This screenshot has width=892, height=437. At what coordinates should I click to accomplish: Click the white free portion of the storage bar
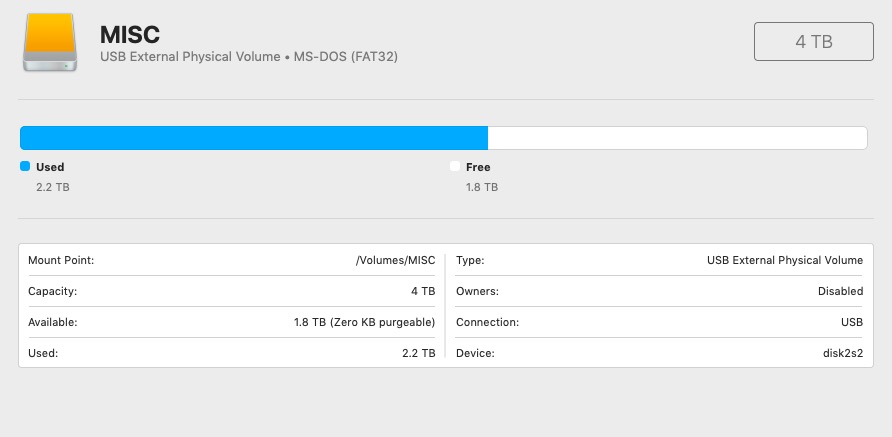click(x=676, y=138)
